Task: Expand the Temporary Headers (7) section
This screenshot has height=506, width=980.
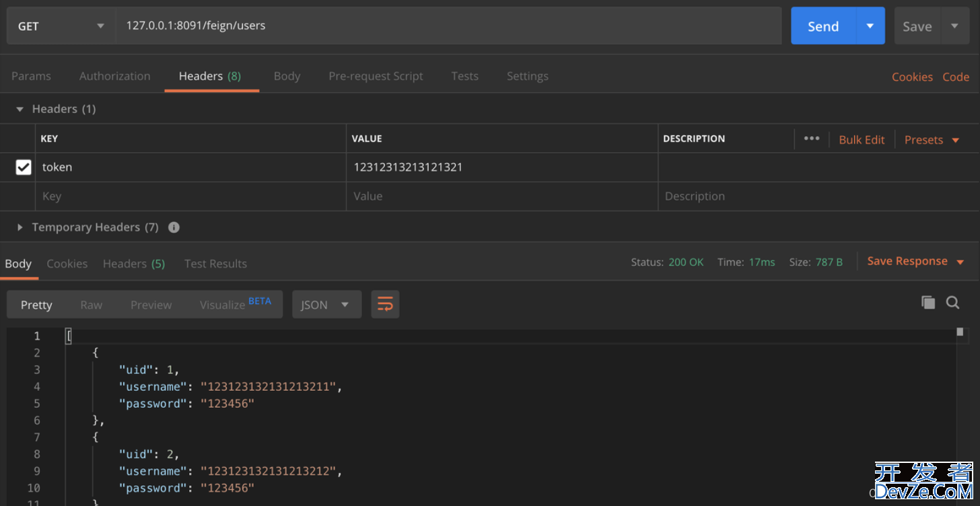Action: click(20, 227)
